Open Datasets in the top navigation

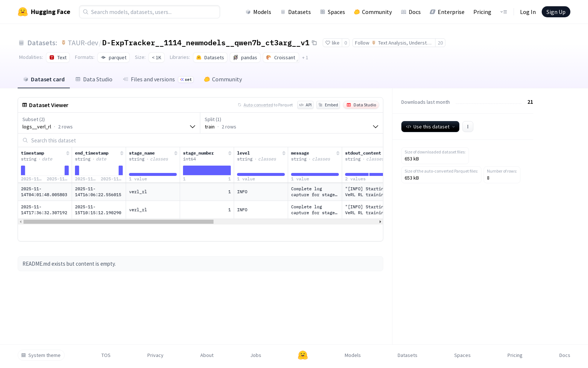(x=295, y=12)
